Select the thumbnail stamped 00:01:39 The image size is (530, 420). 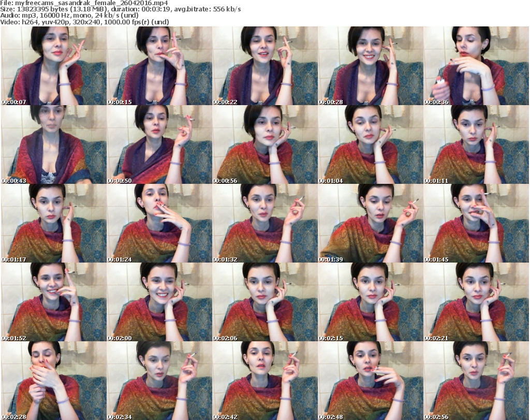(x=371, y=223)
